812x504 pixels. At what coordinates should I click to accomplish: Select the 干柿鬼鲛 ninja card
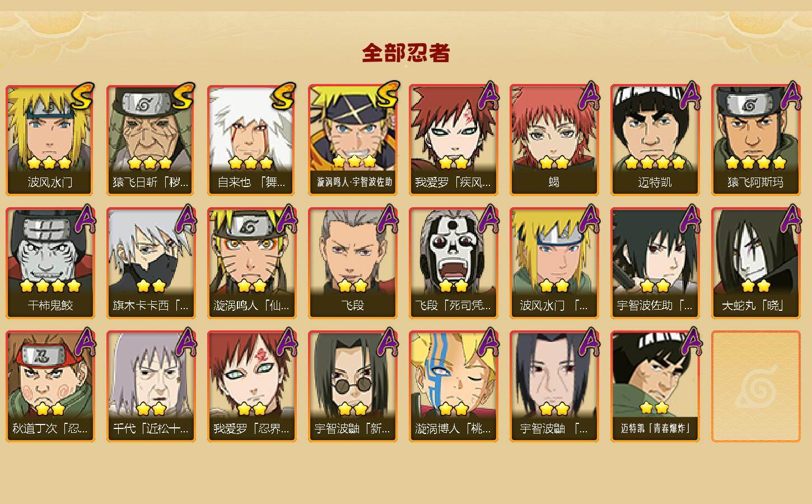click(x=50, y=263)
